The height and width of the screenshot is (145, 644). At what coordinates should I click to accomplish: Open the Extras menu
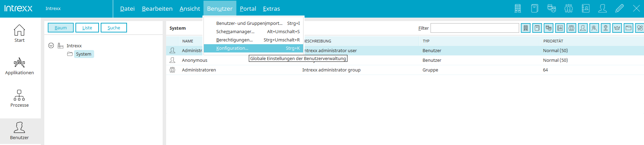[271, 9]
